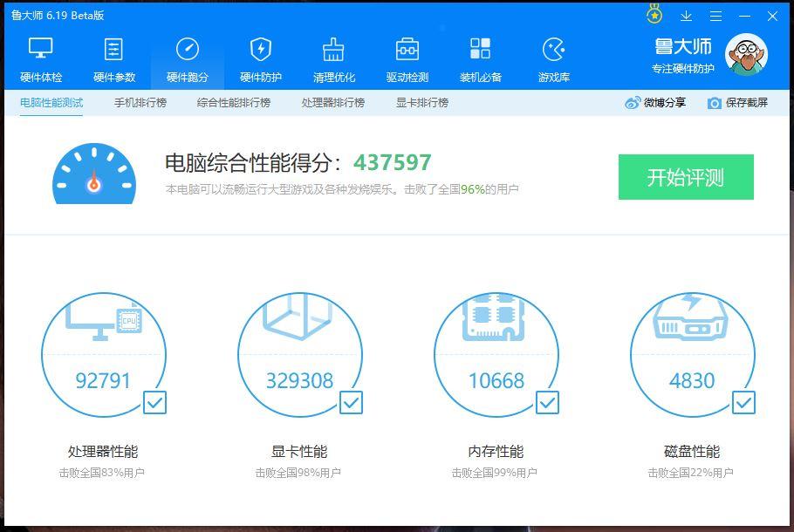Click the 显卡性能 label

pyautogui.click(x=299, y=451)
